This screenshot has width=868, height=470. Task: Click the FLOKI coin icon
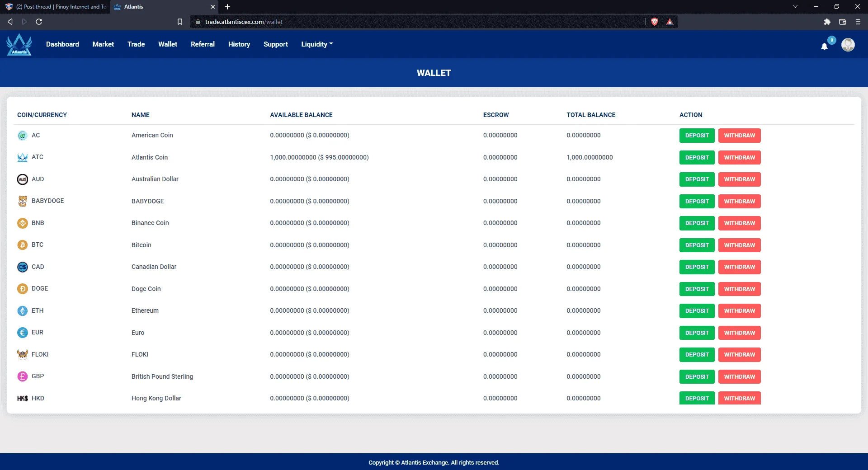22,355
